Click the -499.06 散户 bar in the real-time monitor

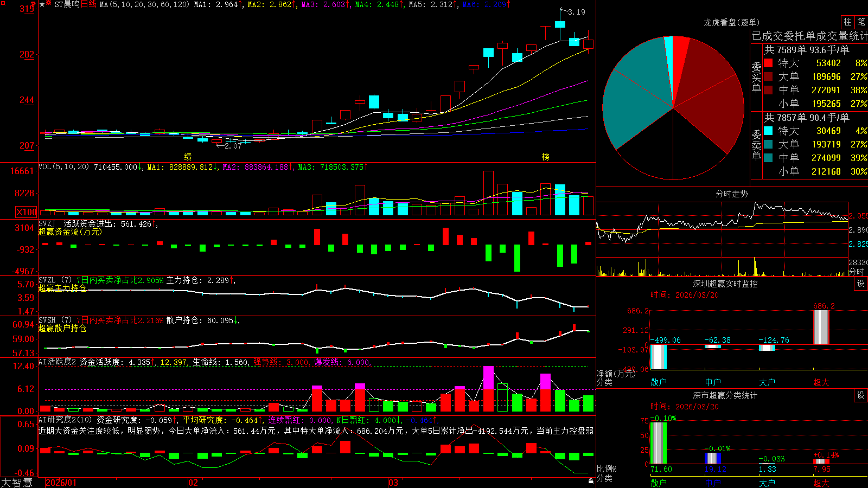pos(659,357)
